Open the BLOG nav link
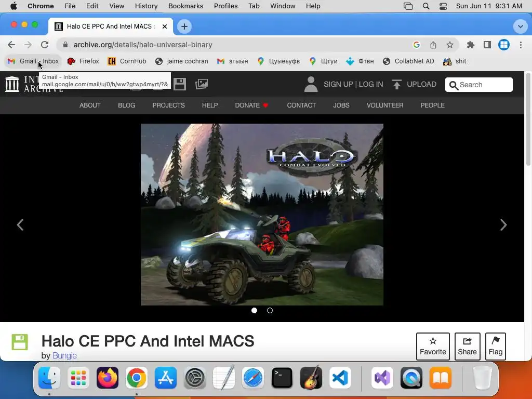The image size is (532, 399). [127, 105]
